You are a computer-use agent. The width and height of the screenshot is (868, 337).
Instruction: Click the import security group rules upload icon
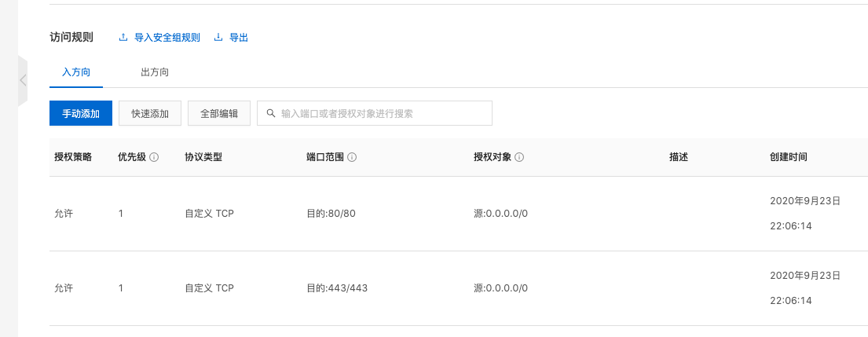pos(123,38)
